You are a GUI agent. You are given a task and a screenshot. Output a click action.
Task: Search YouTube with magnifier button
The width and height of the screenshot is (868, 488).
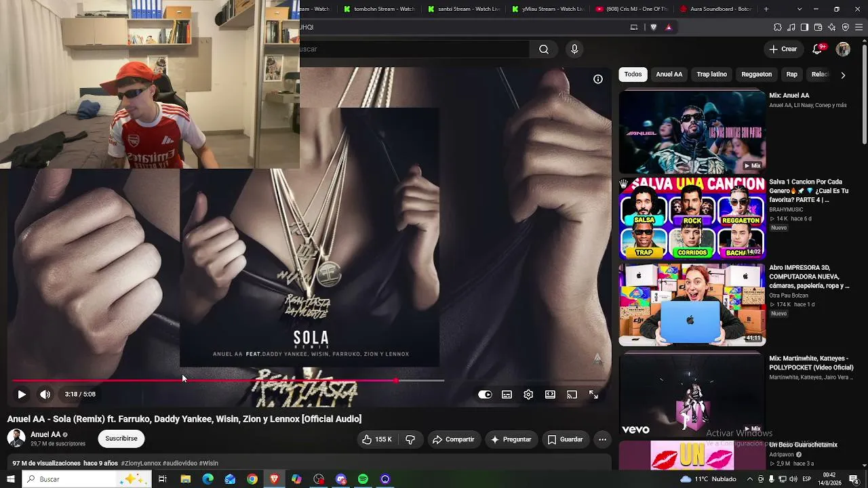click(x=544, y=49)
